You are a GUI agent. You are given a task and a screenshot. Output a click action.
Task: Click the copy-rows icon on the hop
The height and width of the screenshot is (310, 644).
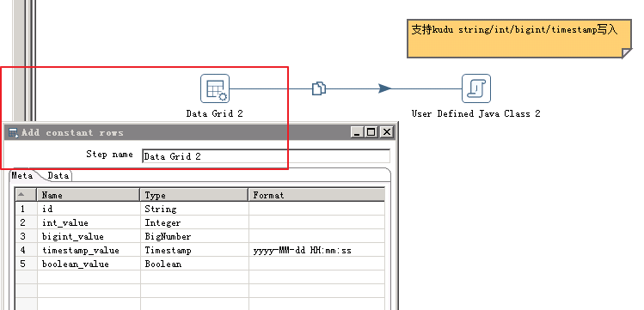click(319, 88)
